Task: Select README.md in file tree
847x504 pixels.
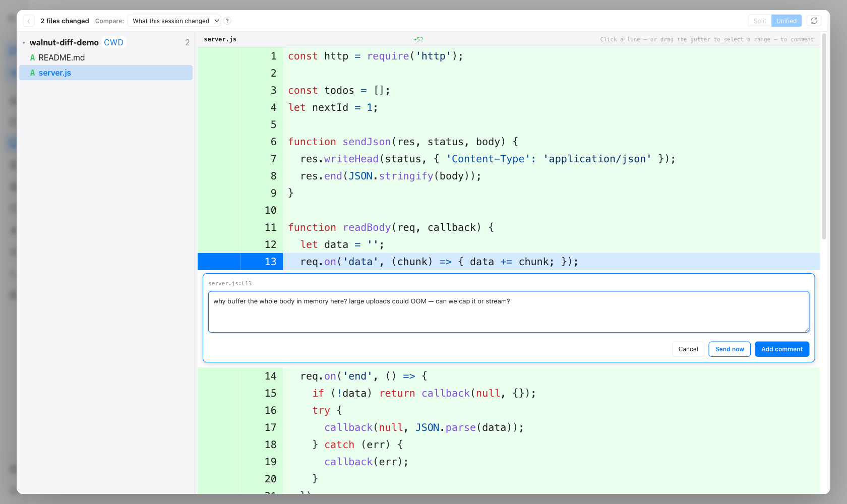Action: click(106, 57)
